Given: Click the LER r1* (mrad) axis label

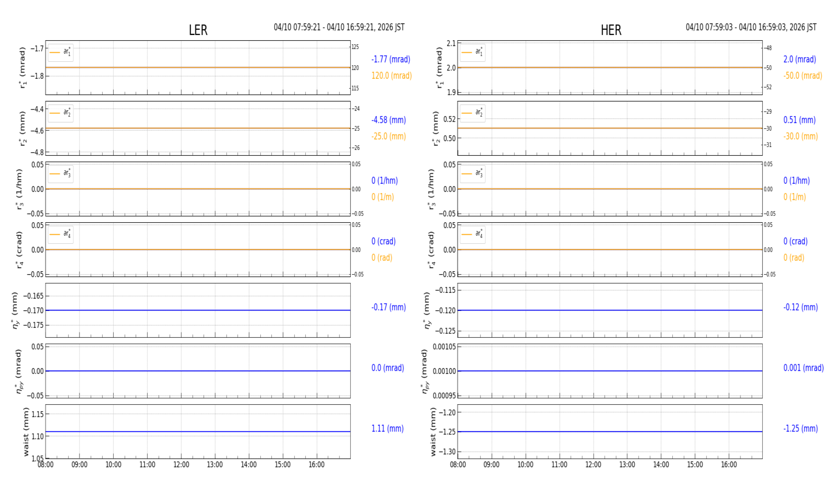Looking at the screenshot, I should click(x=23, y=68).
